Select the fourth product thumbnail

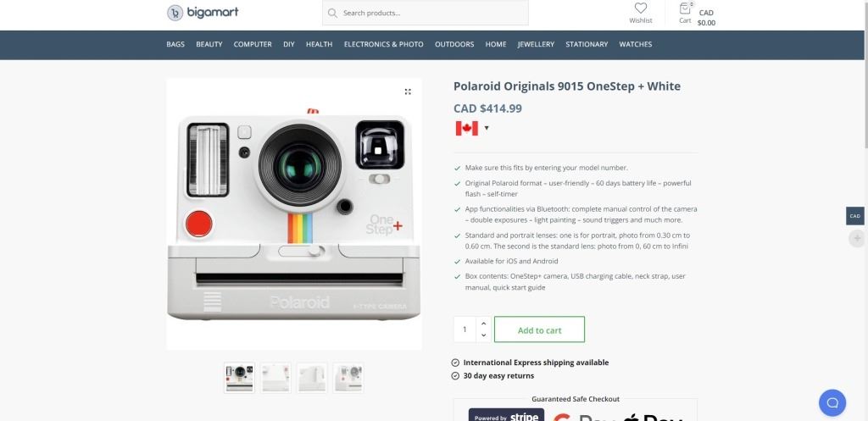click(x=348, y=379)
